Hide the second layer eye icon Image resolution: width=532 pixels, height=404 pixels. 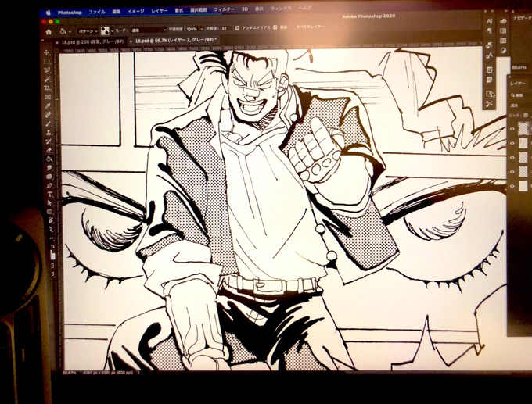click(512, 143)
